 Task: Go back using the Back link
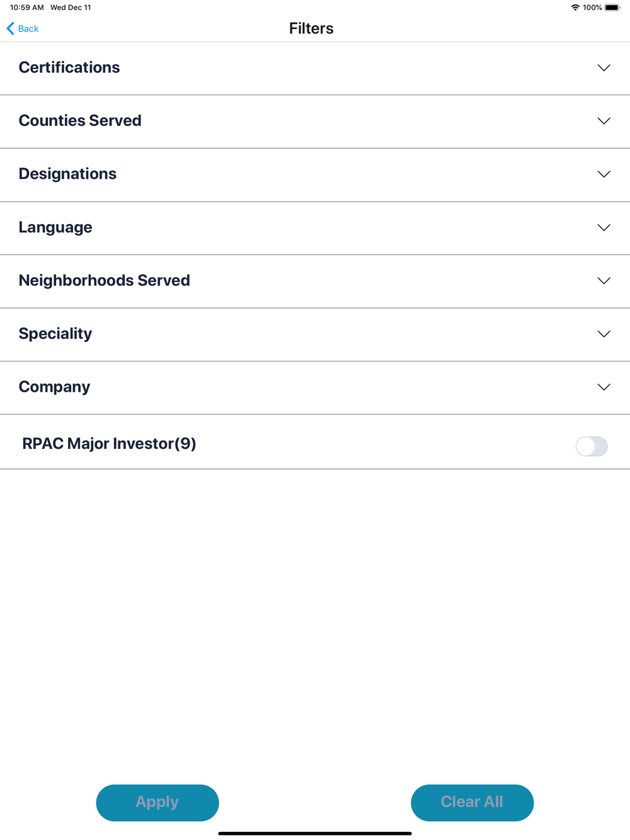28,29
